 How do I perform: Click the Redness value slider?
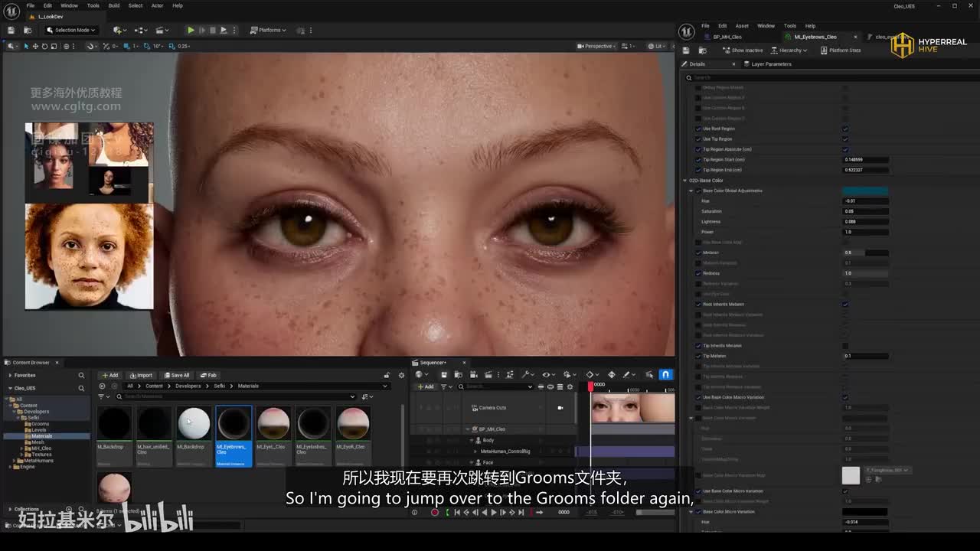pyautogui.click(x=865, y=273)
